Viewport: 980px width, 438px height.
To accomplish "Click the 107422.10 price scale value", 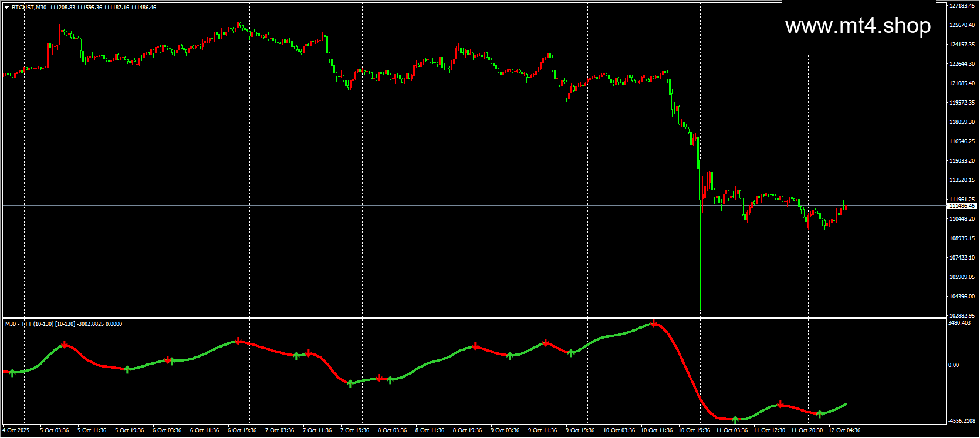I will pos(962,258).
